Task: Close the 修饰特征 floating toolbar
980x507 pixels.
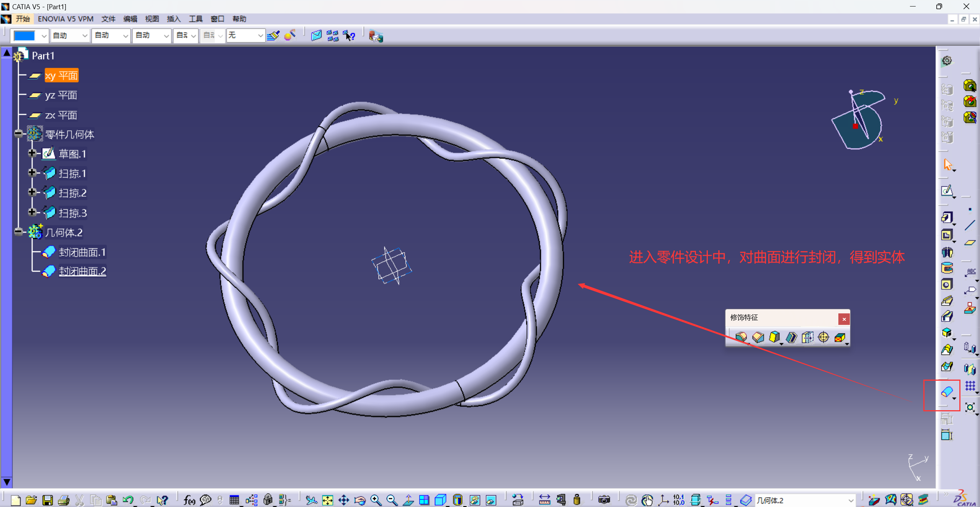Action: (x=844, y=319)
